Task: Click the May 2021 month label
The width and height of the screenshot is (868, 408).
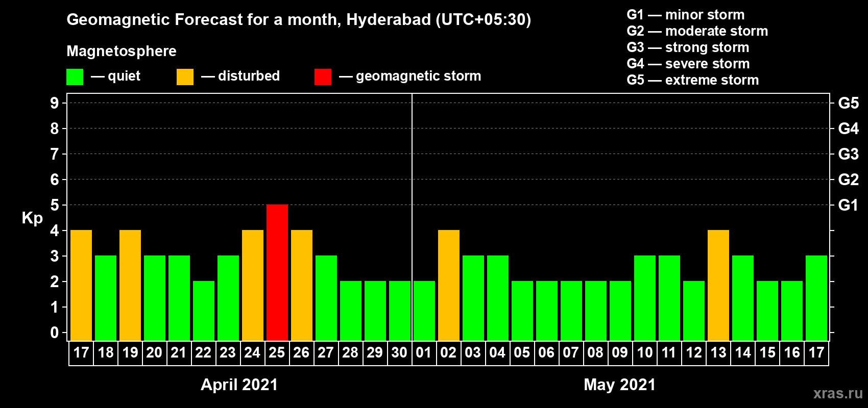Action: 619,385
